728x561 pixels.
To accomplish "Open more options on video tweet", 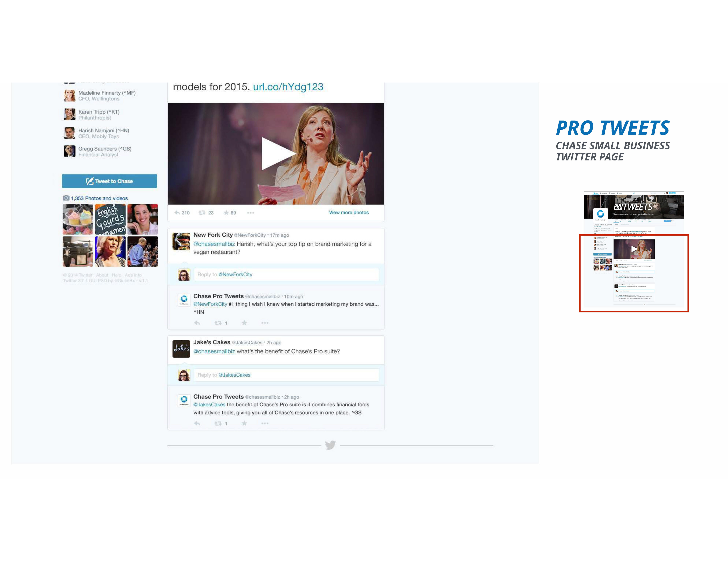I will pyautogui.click(x=251, y=213).
